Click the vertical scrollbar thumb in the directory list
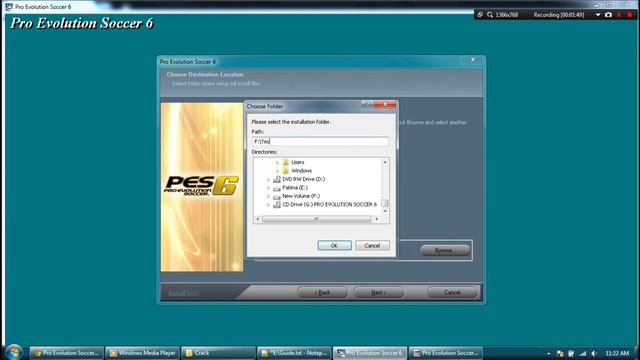This screenshot has width=640, height=360. [385, 203]
